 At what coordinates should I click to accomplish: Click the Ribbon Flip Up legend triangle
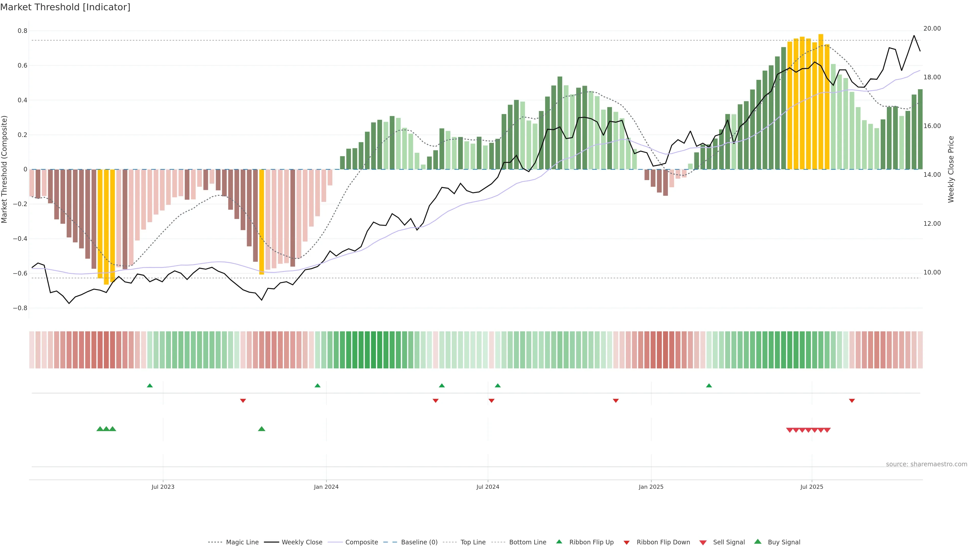pyautogui.click(x=559, y=542)
